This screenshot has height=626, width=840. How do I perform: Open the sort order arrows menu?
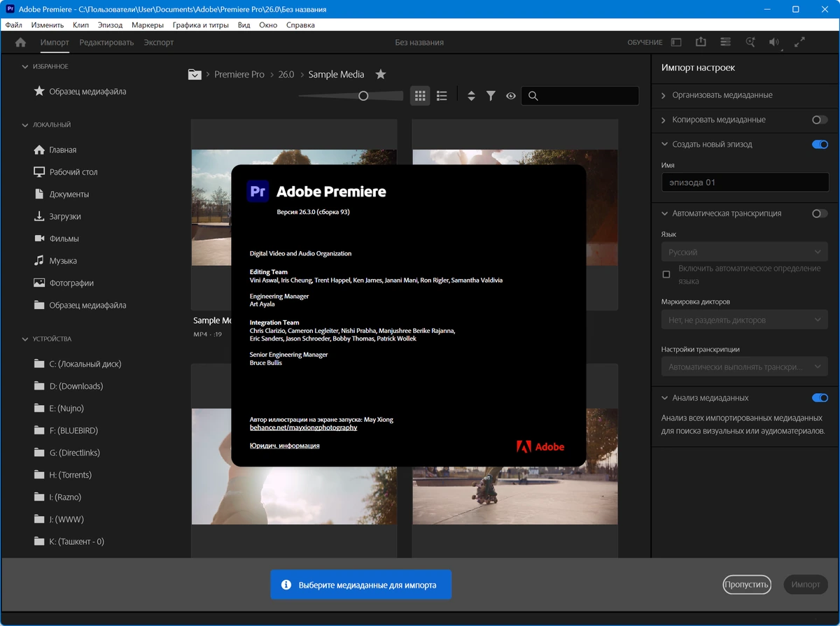[471, 96]
